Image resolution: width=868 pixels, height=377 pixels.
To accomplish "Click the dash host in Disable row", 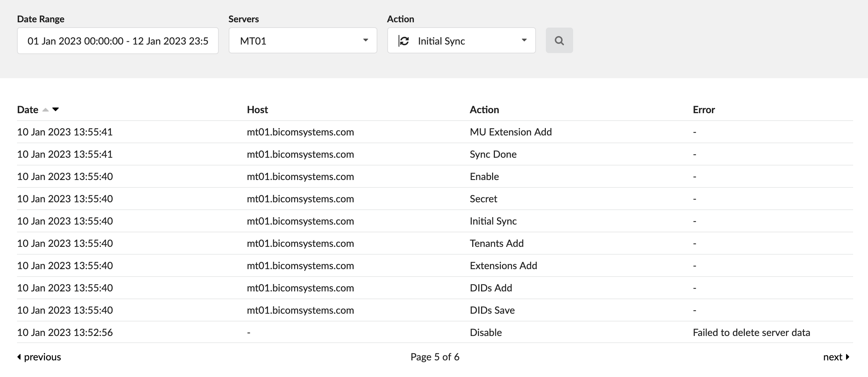I will 249,333.
